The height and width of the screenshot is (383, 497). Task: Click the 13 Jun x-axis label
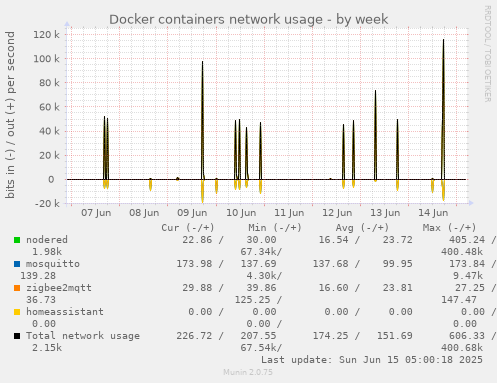click(x=385, y=213)
